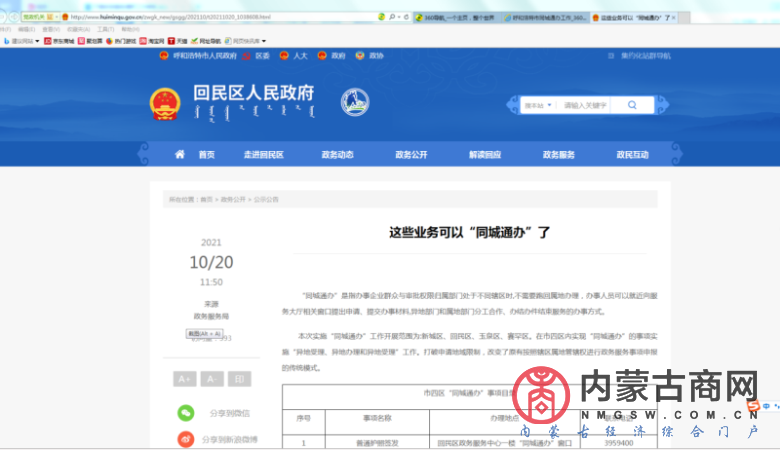Click the 请输入关键字 search input field

(585, 105)
